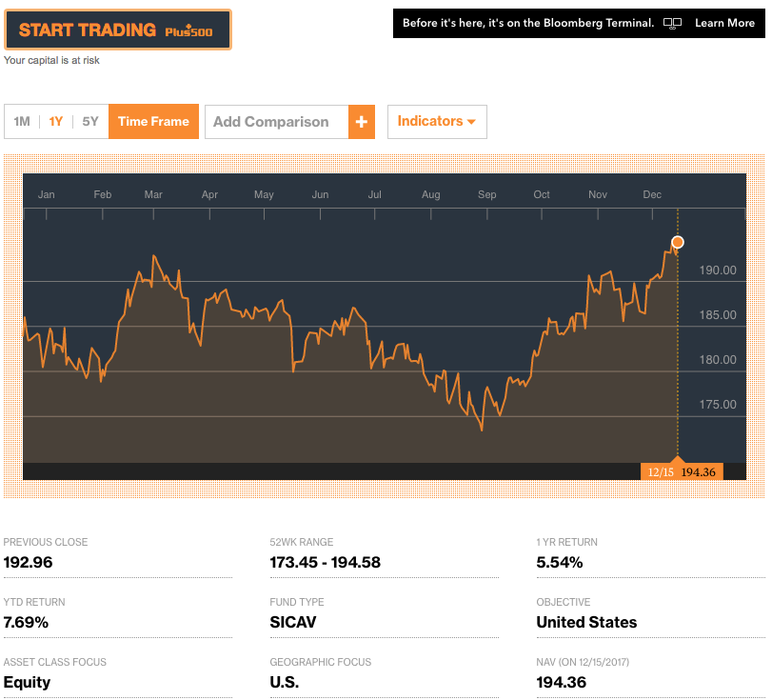This screenshot has width=772, height=700.
Task: Click the Previous Close value 192.96
Action: click(29, 562)
